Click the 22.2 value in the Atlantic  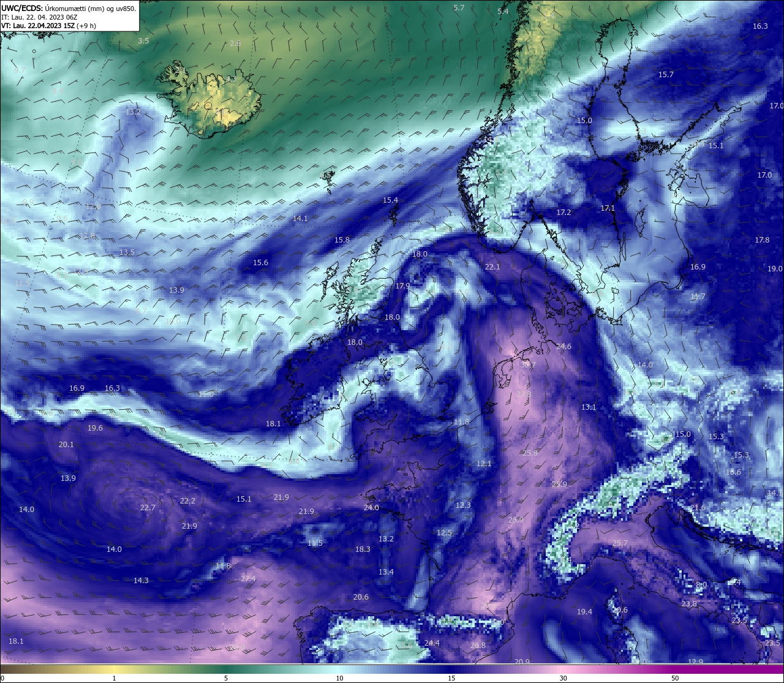point(187,500)
